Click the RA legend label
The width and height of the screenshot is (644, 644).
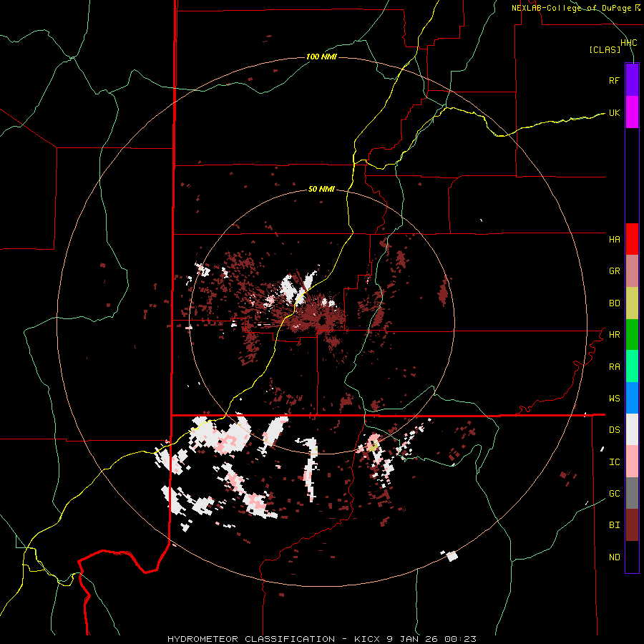614,367
